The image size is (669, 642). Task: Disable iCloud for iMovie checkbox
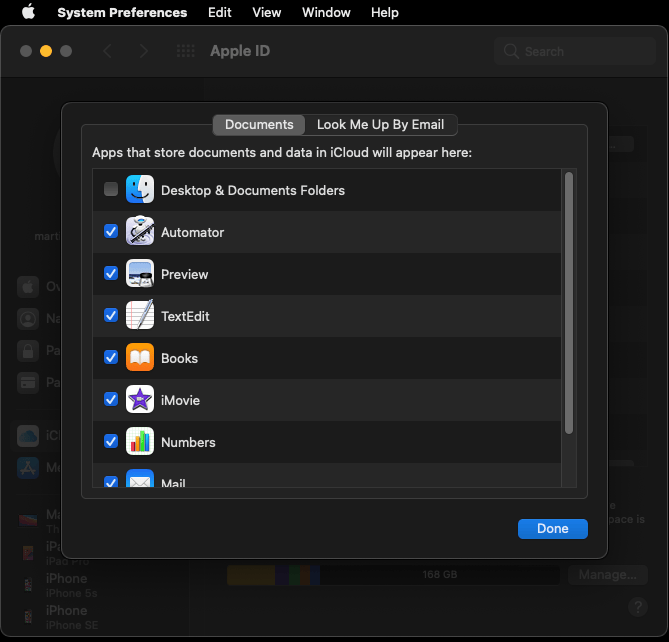click(x=111, y=399)
